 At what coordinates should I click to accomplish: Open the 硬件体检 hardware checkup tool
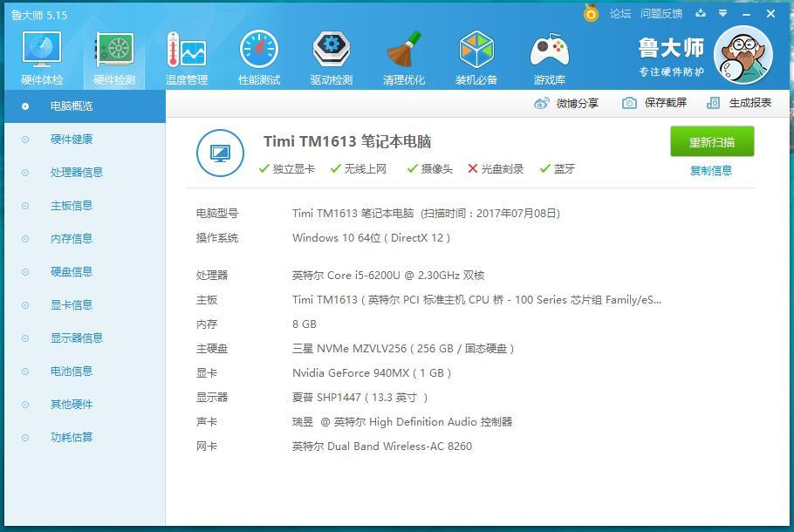41,55
